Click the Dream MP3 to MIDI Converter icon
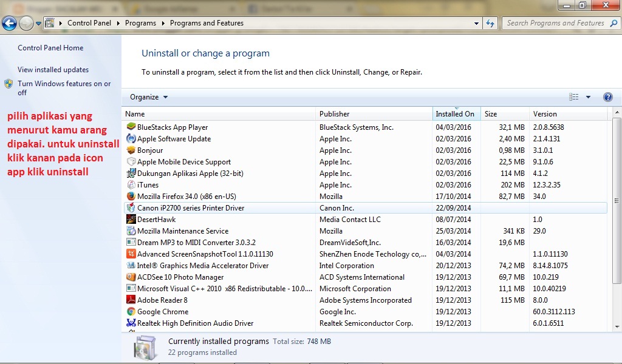The width and height of the screenshot is (622, 364). click(x=131, y=242)
